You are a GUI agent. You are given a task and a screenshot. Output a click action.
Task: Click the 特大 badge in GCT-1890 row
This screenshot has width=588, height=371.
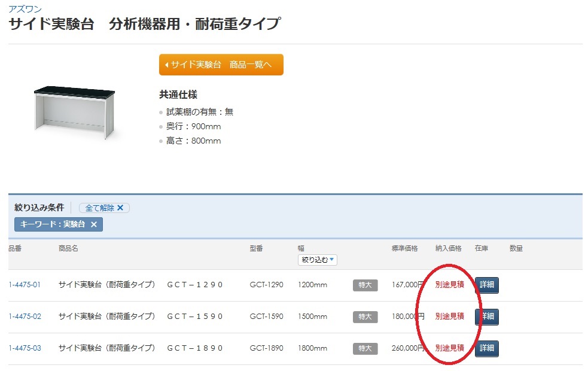[365, 348]
